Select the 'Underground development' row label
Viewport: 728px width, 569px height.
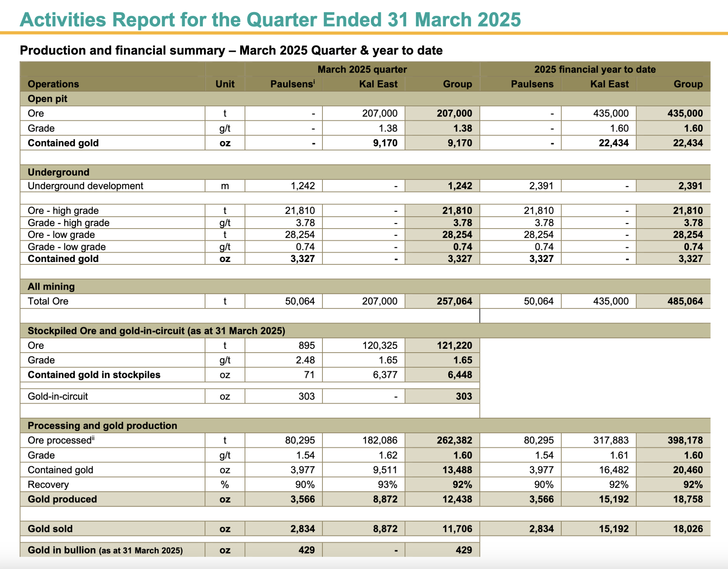click(x=85, y=186)
